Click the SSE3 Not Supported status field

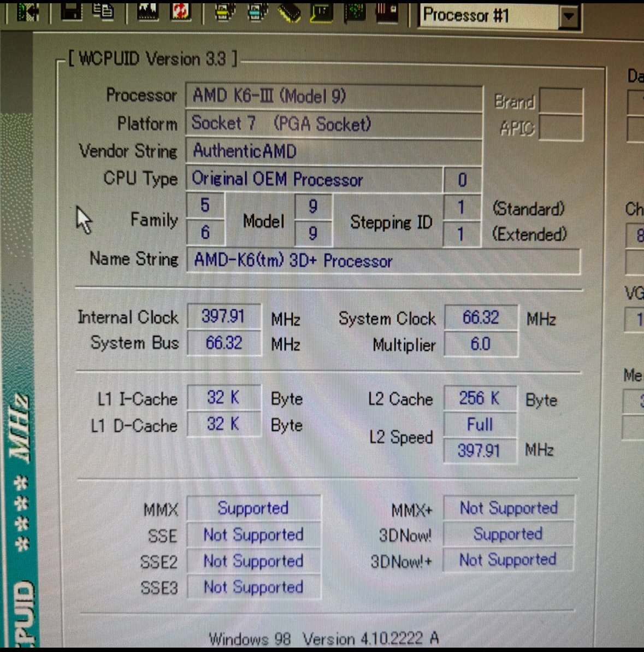[253, 587]
